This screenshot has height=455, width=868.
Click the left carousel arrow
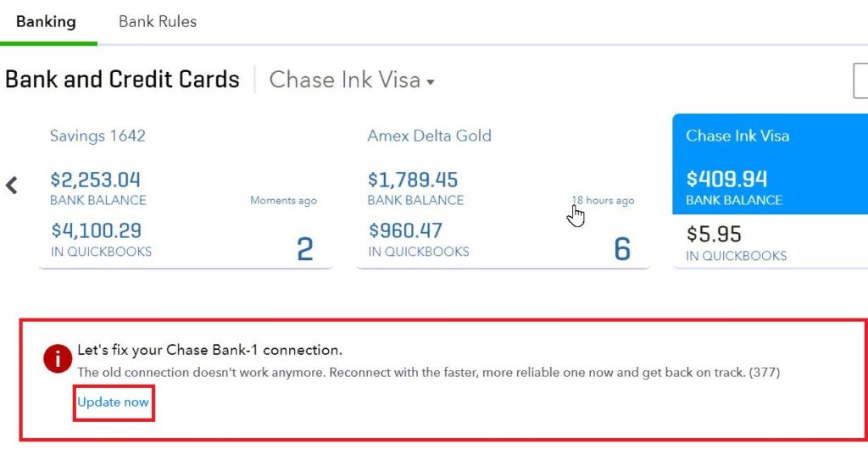point(12,185)
